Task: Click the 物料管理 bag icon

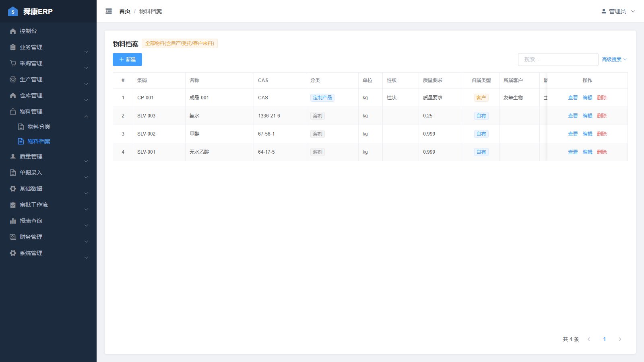Action: pos(13,111)
